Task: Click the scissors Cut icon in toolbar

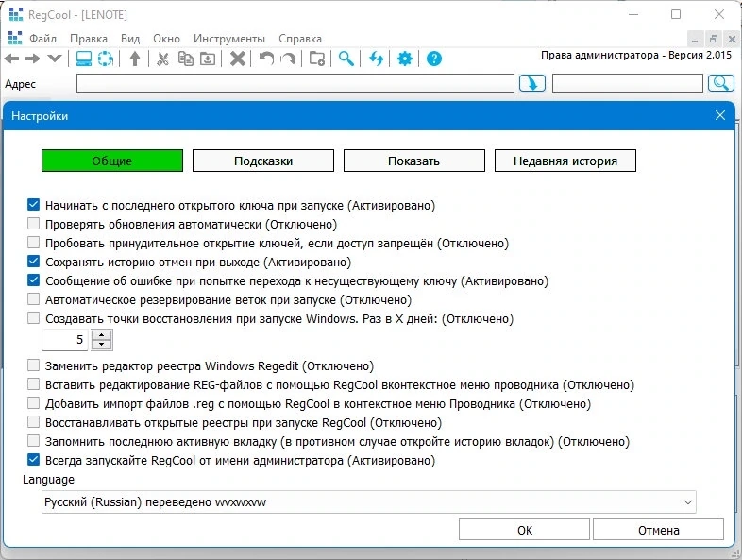Action: click(162, 59)
